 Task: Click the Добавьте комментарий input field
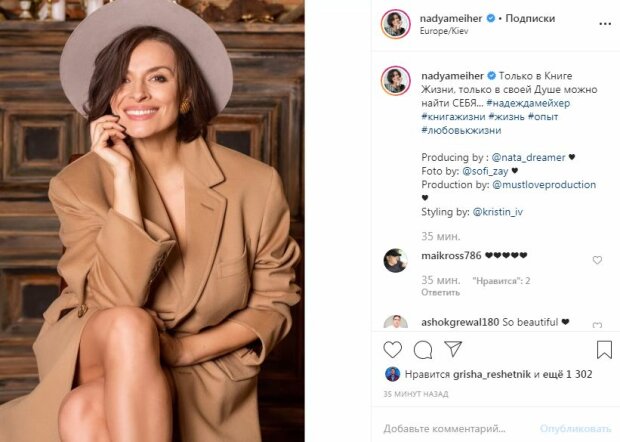(450, 428)
